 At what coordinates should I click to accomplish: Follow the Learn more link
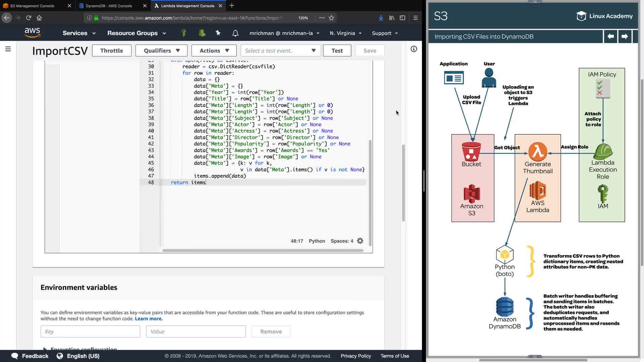pyautogui.click(x=149, y=319)
